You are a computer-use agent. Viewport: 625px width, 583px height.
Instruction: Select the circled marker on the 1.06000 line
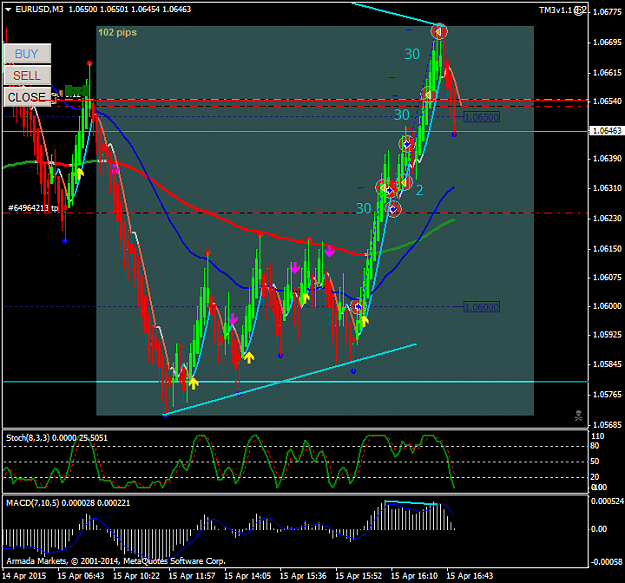tap(358, 306)
